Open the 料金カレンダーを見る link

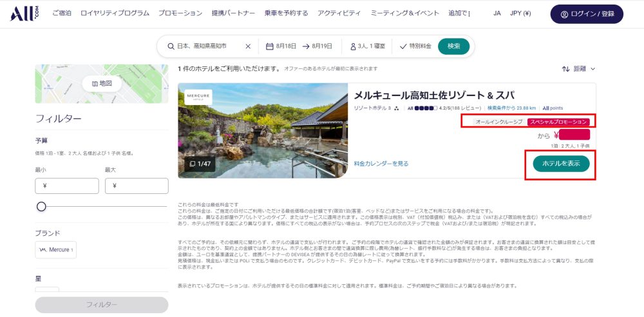381,164
